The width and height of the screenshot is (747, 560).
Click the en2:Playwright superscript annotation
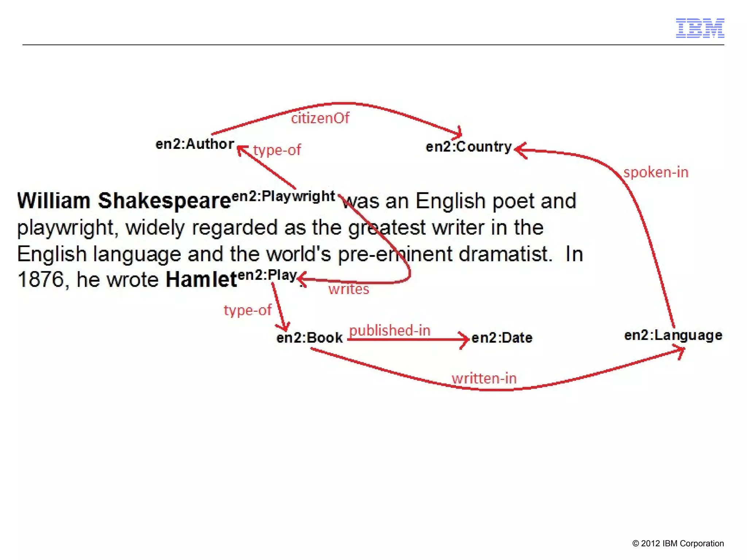tap(283, 196)
